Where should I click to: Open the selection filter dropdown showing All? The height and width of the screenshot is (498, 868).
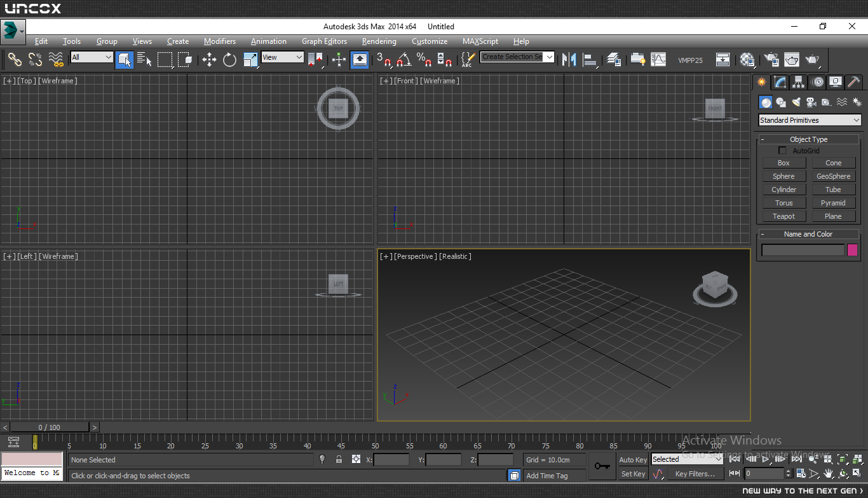click(92, 57)
